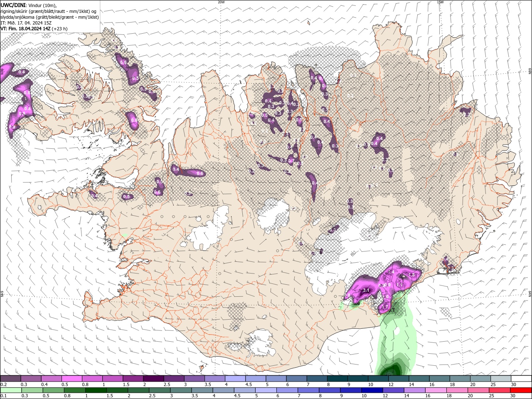Click the darkest purple snow swatch labeled 2

[153, 379]
